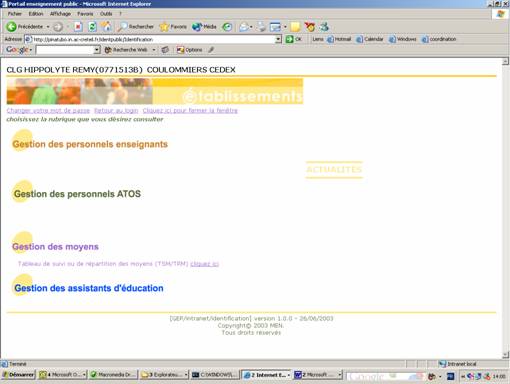Viewport: 510px width, 384px height.
Task: Click the Démarrer start button
Action: [x=18, y=375]
